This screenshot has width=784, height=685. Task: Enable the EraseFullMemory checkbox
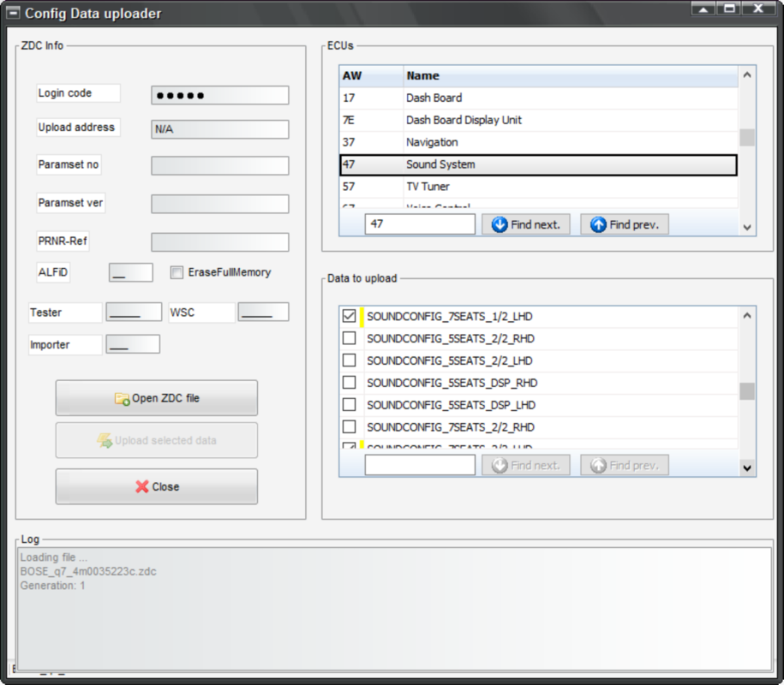(x=177, y=272)
